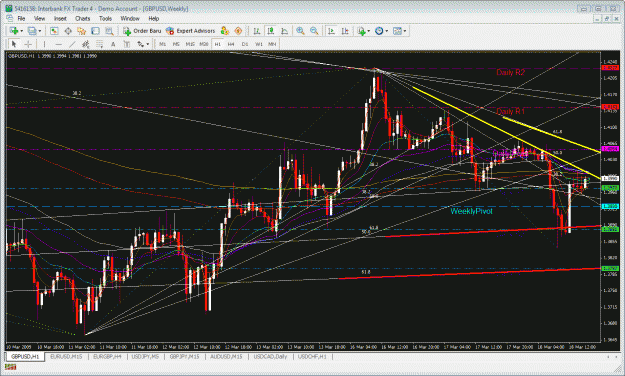
Task: Toggle Auto Scroll chart button
Action: [x=331, y=31]
